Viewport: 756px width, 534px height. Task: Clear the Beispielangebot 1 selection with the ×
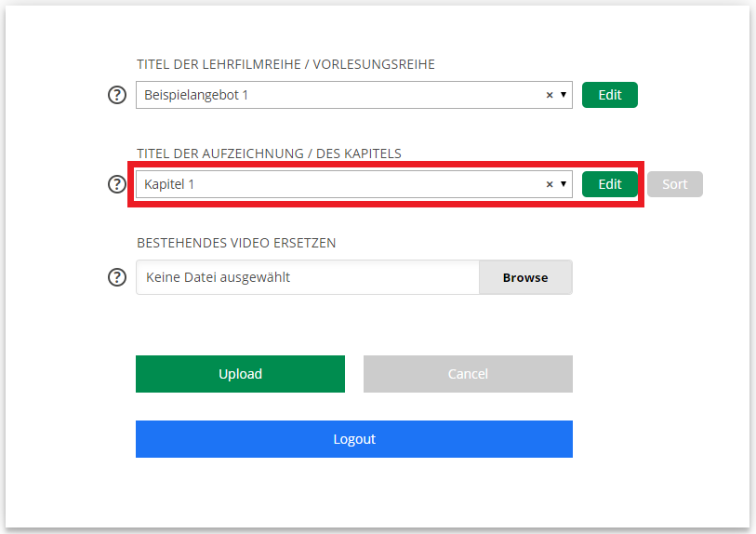[549, 95]
